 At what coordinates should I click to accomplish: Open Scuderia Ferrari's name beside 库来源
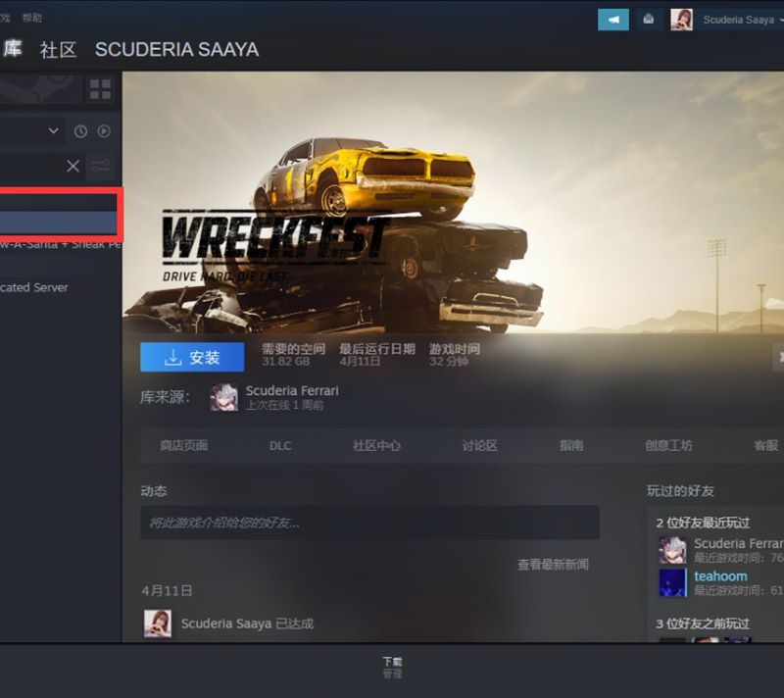tap(292, 390)
